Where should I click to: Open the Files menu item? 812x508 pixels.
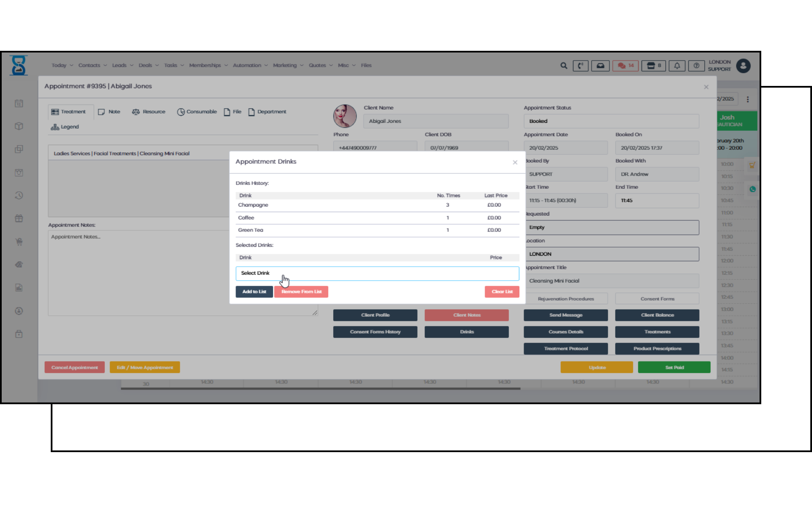click(x=366, y=65)
